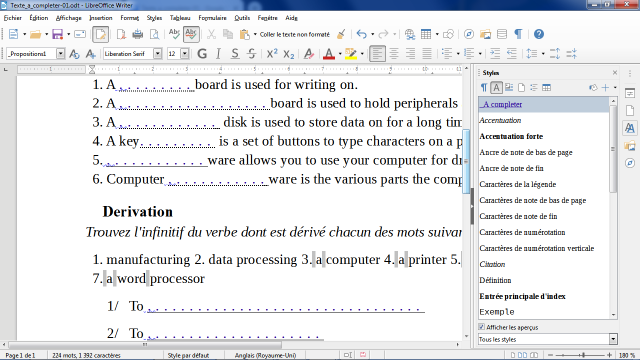Toggle Formatting marks pilcrow in toolbar
The width and height of the screenshot is (640, 360).
[x=518, y=34]
